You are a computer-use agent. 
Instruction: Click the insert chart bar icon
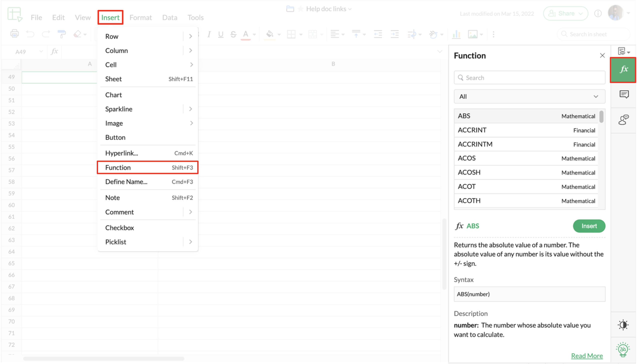[x=456, y=34]
